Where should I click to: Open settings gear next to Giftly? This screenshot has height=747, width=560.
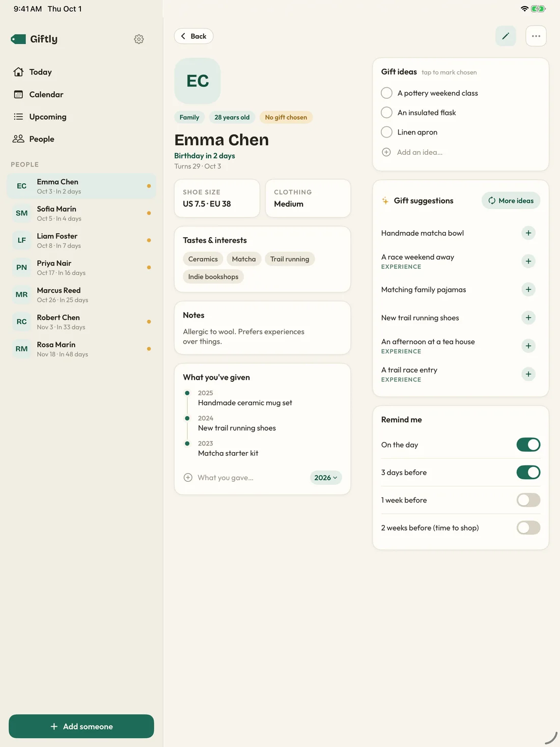click(139, 39)
